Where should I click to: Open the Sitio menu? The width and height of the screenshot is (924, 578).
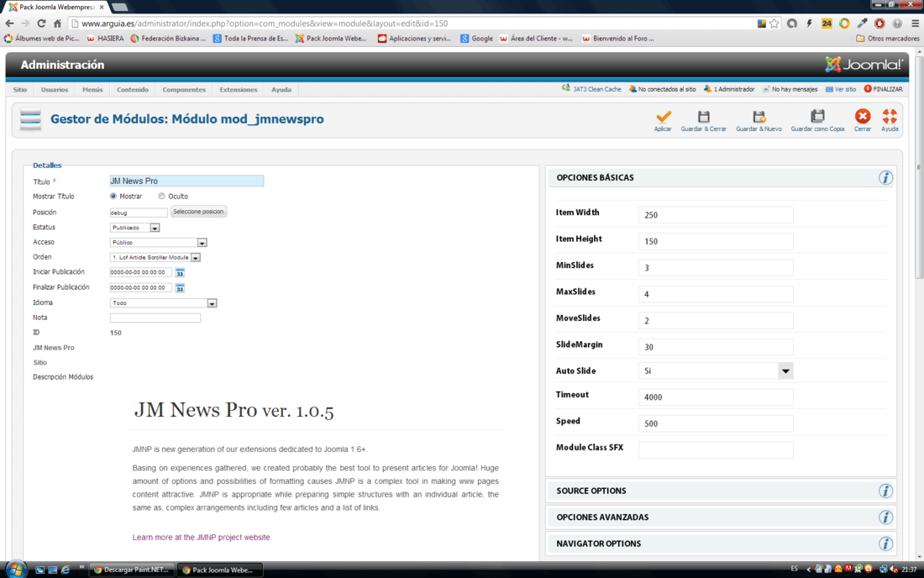pyautogui.click(x=20, y=90)
